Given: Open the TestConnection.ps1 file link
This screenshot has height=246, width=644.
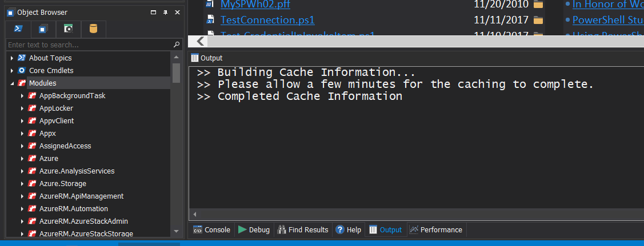Looking at the screenshot, I should coord(267,19).
